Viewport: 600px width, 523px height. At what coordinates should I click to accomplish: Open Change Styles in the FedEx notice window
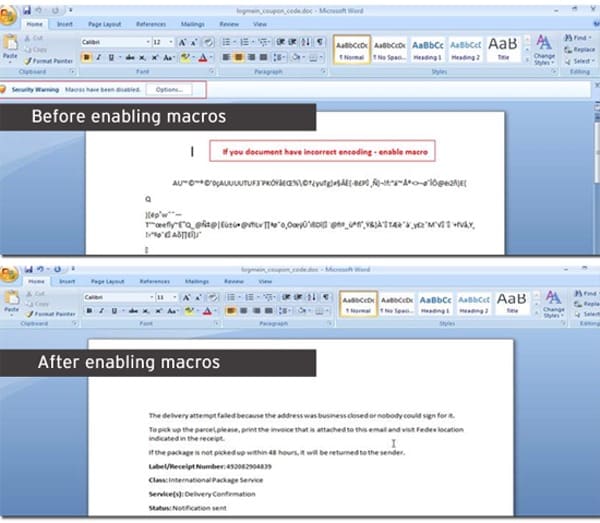point(553,305)
